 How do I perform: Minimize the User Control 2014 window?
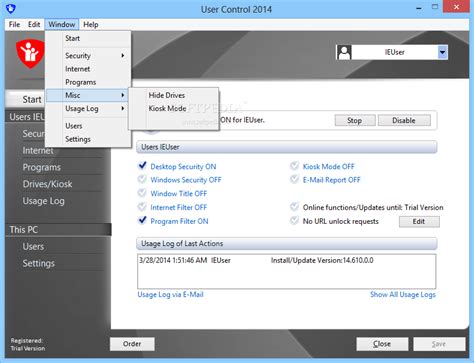point(419,8)
